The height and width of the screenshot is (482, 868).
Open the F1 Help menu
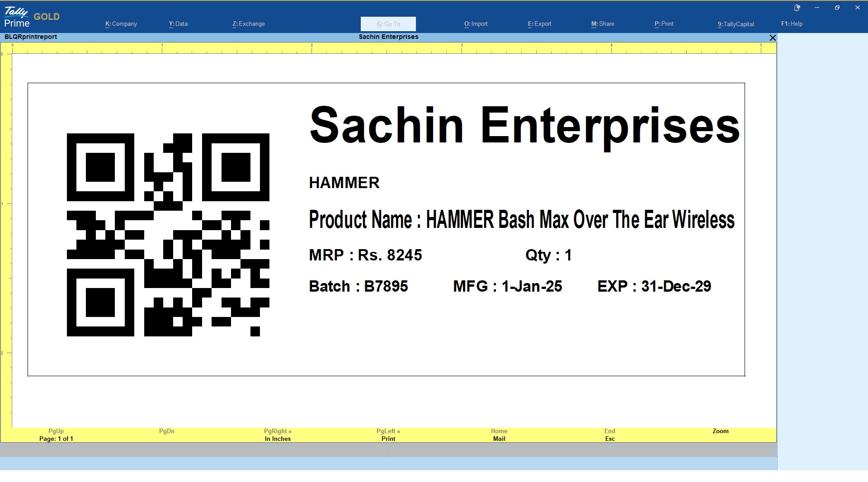pyautogui.click(x=792, y=24)
